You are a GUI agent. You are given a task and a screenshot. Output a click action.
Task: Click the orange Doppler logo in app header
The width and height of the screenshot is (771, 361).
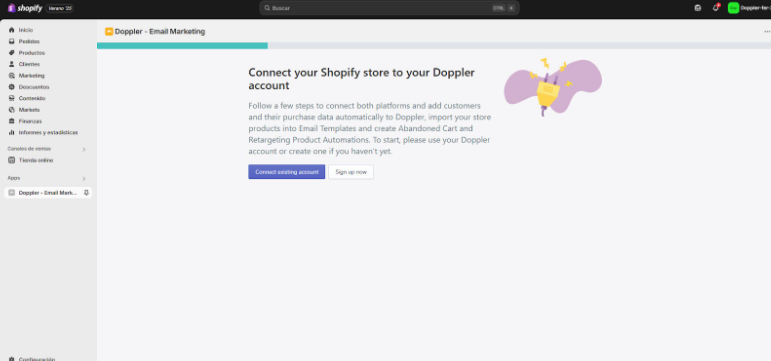click(x=109, y=31)
